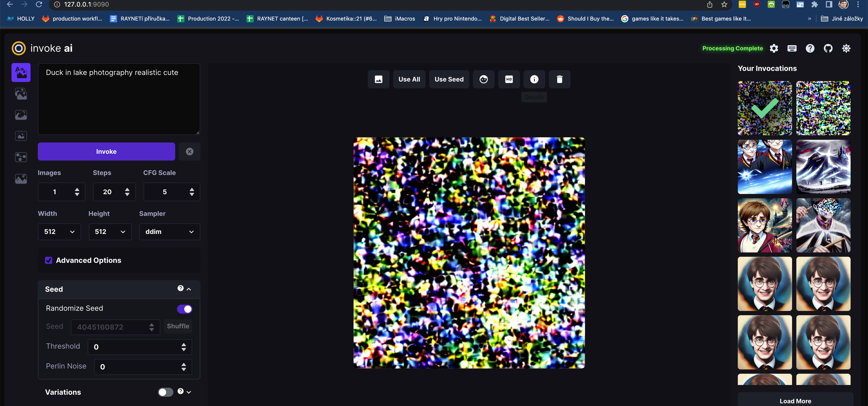This screenshot has height=406, width=868.
Task: Open the nodes tab icon in sidebar
Action: [x=21, y=157]
